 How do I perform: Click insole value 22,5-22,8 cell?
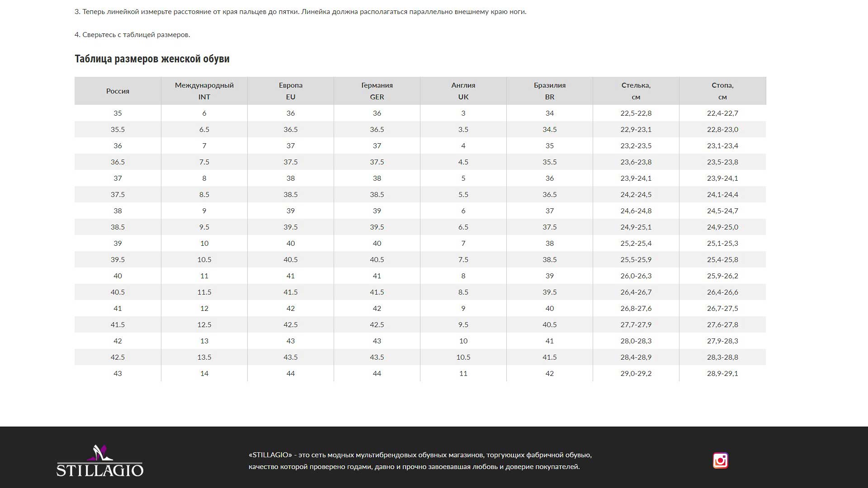coord(636,113)
